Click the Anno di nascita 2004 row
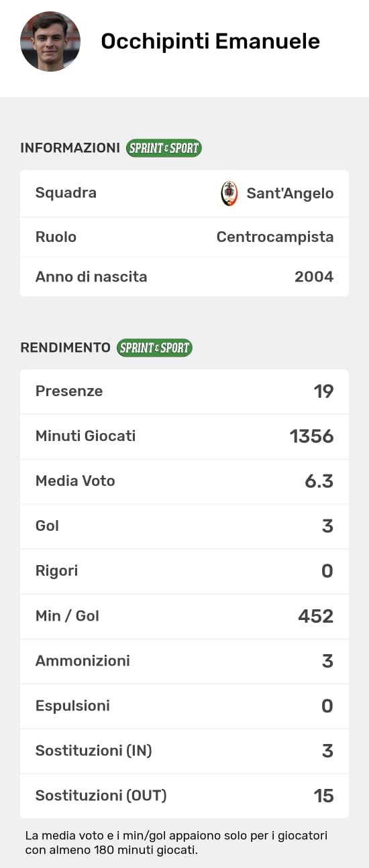 [184, 277]
